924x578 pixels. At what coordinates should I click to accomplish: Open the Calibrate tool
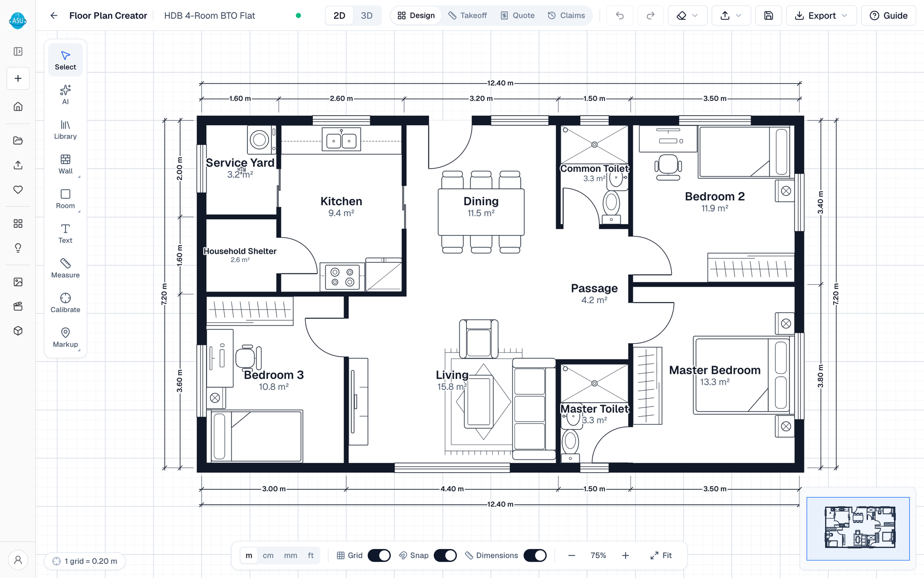[65, 303]
